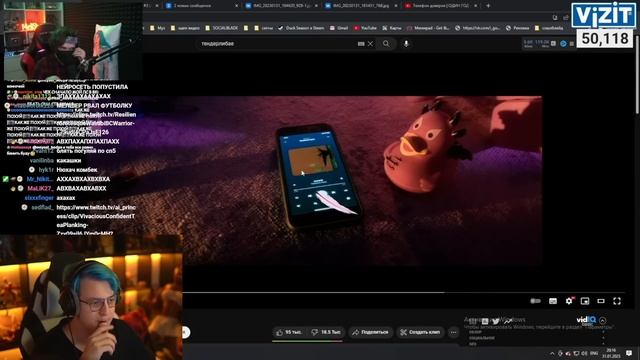Screen dimensions: 640x360
Task: Click the YouTube search magnifier button
Action: [386, 44]
